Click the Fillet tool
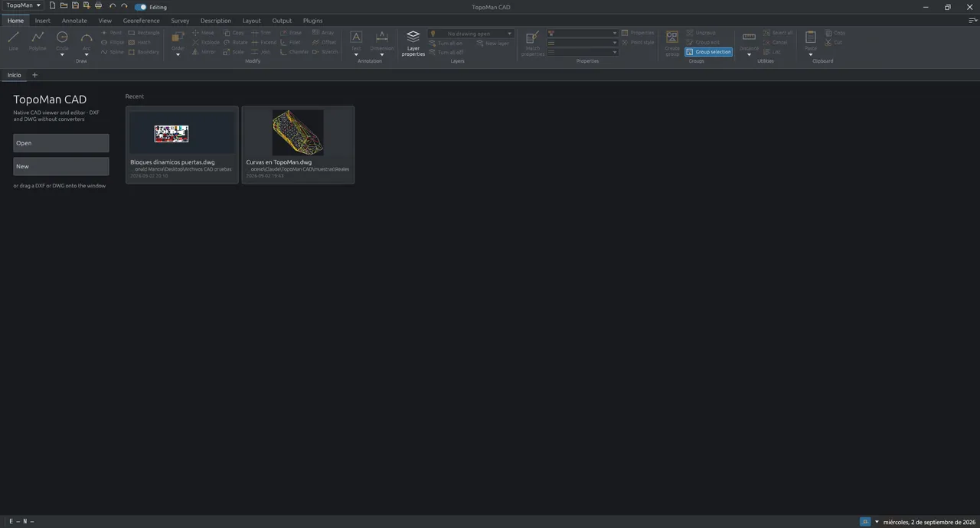The image size is (980, 528). (291, 42)
